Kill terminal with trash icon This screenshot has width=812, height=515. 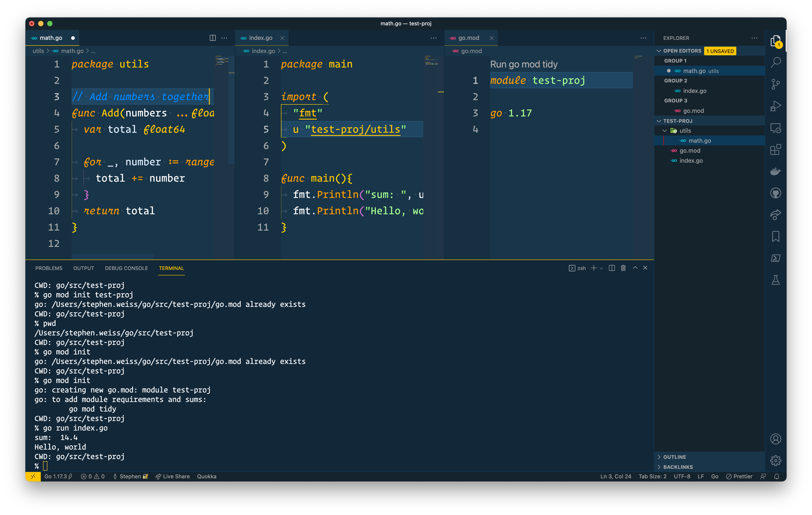click(x=623, y=268)
